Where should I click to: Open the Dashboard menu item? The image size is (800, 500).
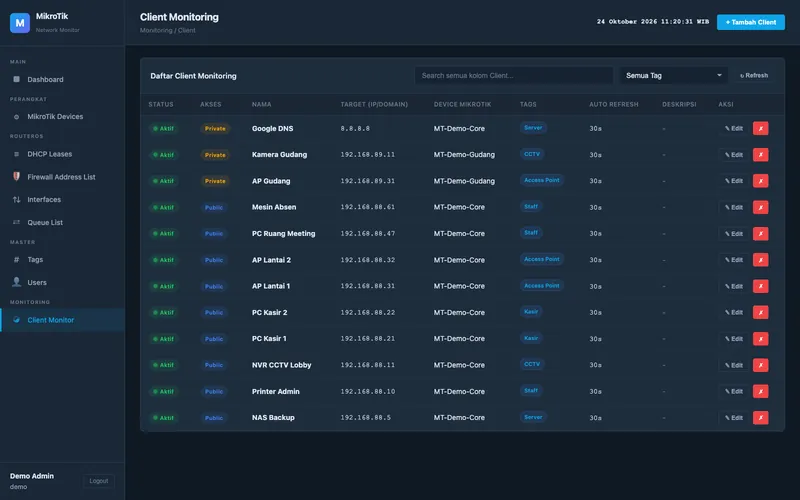point(62,79)
